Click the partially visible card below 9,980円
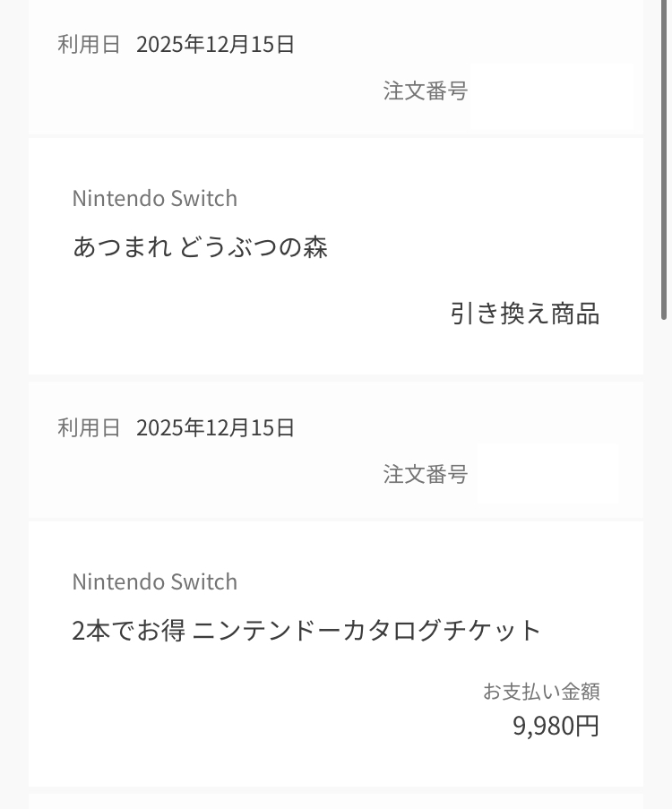Viewport: 672px width, 809px height. pos(336,801)
